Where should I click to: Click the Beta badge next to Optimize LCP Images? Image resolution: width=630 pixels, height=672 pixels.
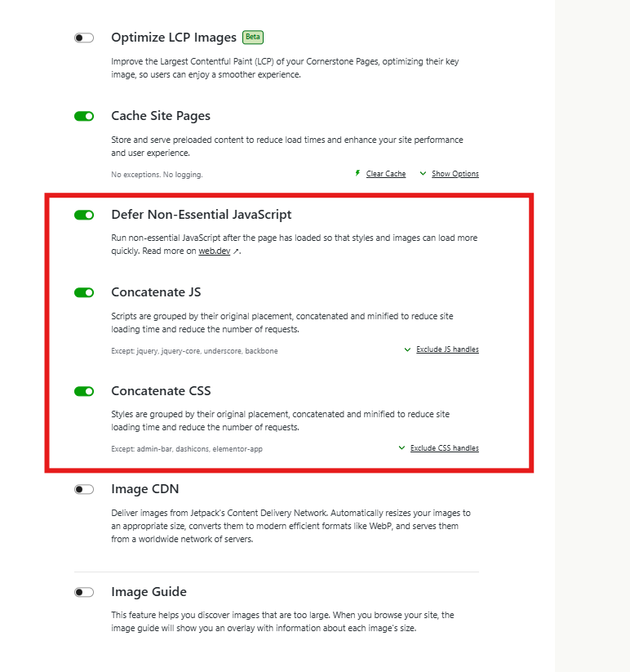pos(253,37)
